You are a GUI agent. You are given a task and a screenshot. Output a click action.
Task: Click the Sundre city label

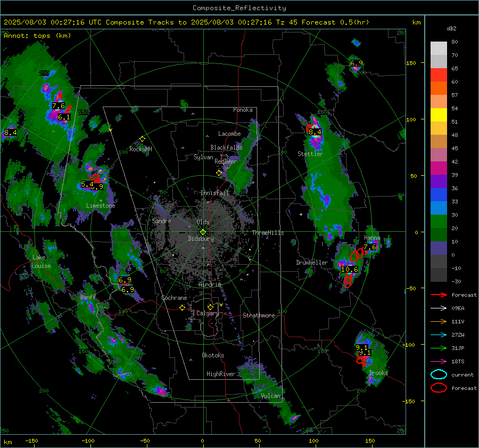(162, 221)
